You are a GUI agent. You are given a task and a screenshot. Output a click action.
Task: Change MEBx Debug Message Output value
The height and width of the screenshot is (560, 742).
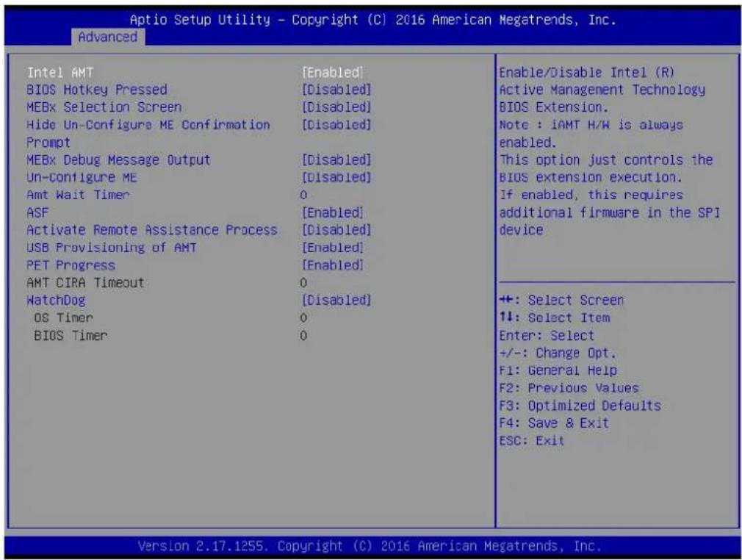tap(336, 160)
